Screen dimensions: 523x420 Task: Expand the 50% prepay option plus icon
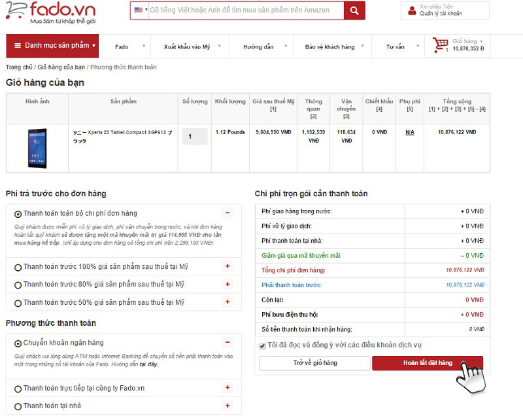(228, 302)
